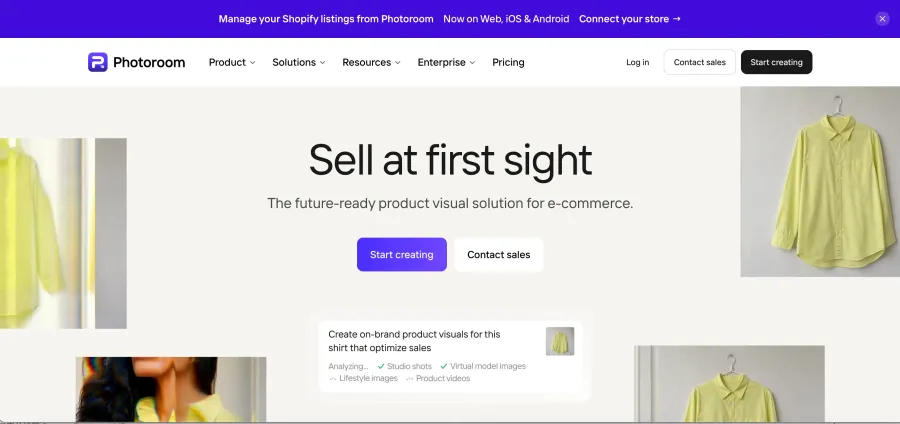900x424 pixels.
Task: Expand the Product dropdown menu
Action: tap(232, 62)
